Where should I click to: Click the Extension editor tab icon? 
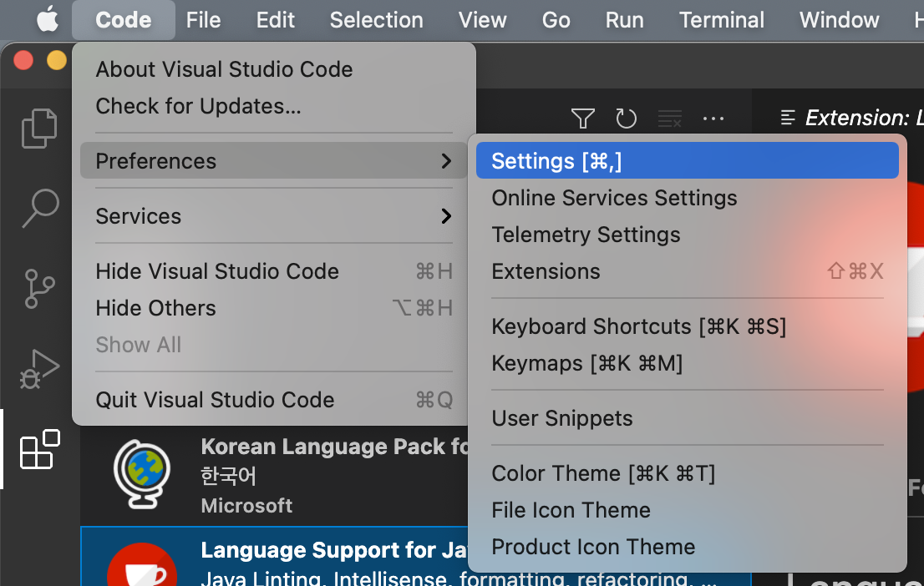[788, 118]
